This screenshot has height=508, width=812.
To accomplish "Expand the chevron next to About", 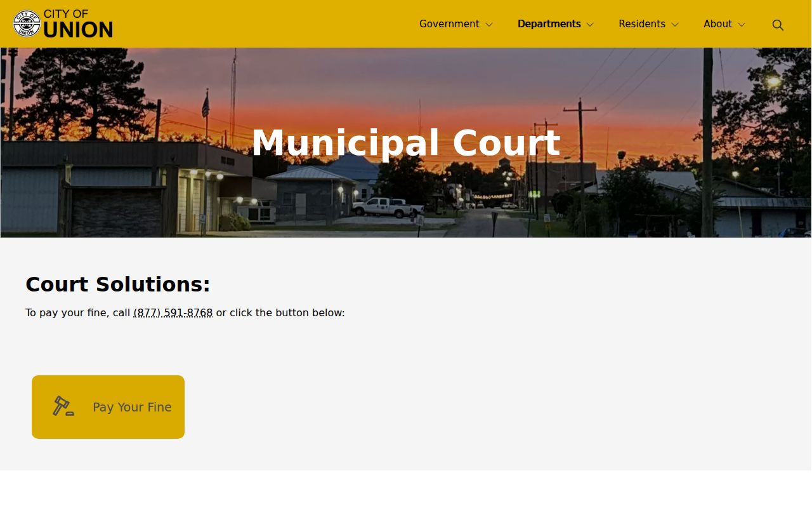I will [742, 25].
